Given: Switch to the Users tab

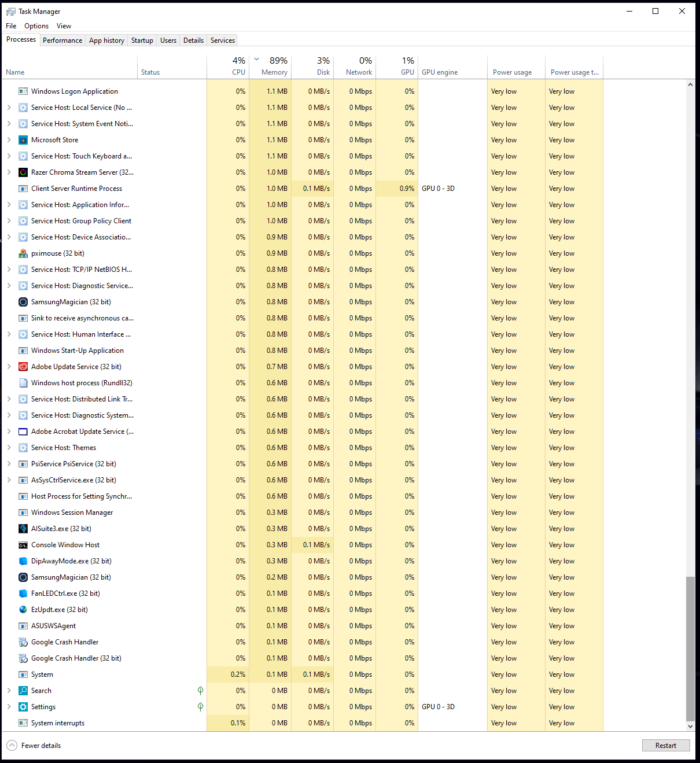Looking at the screenshot, I should [x=168, y=40].
